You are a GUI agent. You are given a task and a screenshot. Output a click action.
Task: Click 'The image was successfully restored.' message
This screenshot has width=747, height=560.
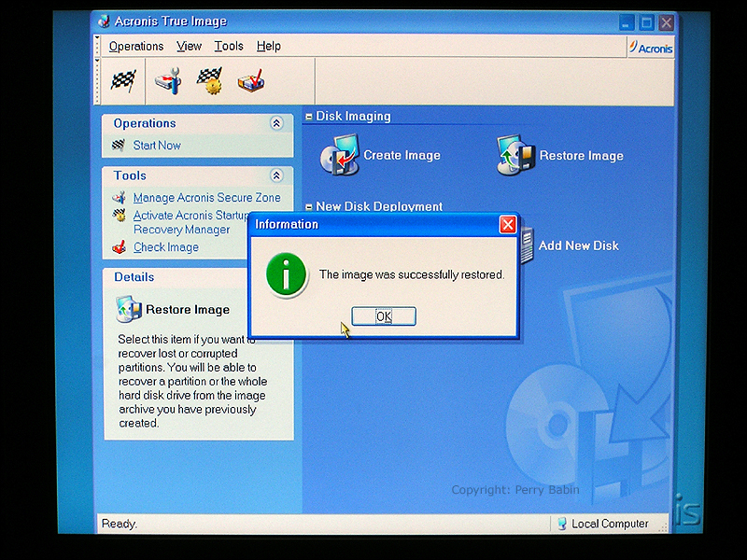(x=412, y=274)
